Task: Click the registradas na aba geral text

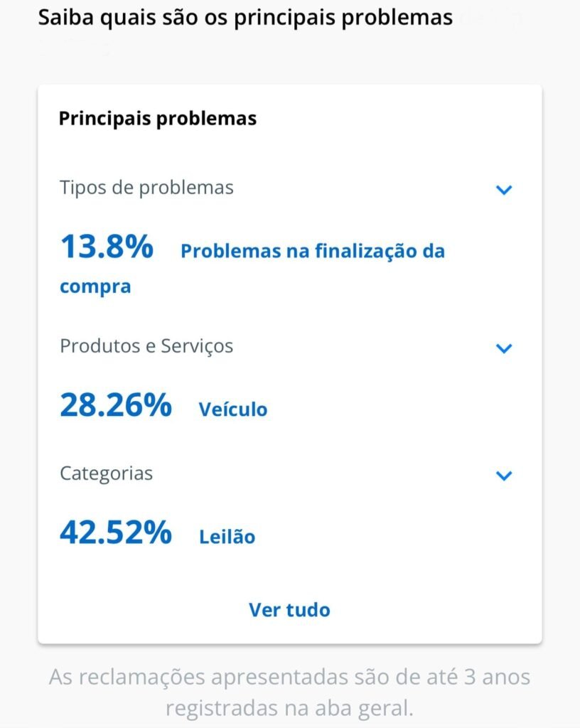Action: coord(289,708)
